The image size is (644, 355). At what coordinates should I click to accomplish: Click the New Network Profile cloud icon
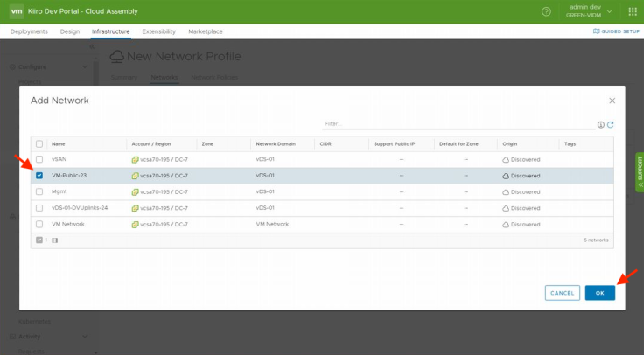coord(116,56)
